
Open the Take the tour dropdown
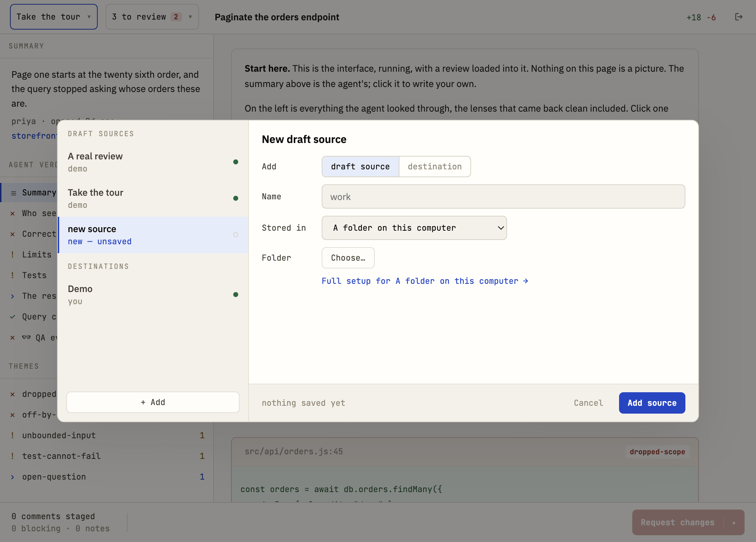coord(54,17)
